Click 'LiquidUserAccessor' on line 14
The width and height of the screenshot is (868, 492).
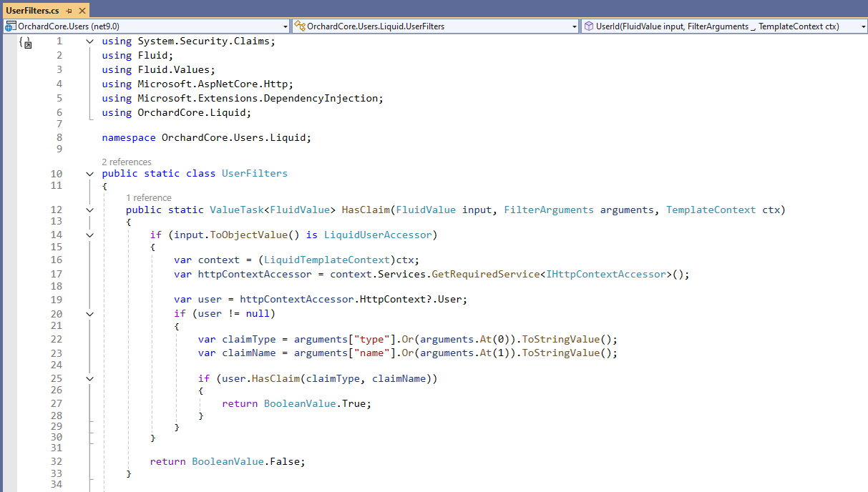(x=378, y=235)
